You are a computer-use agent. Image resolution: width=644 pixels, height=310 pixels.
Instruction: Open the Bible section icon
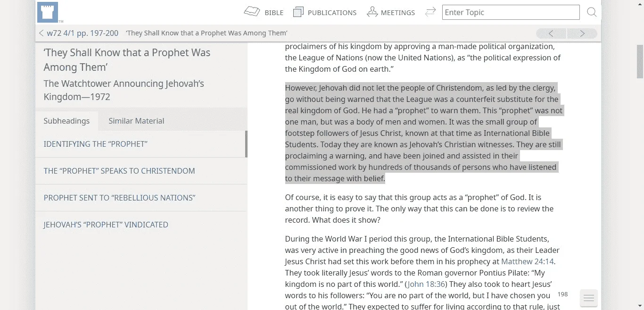[252, 12]
